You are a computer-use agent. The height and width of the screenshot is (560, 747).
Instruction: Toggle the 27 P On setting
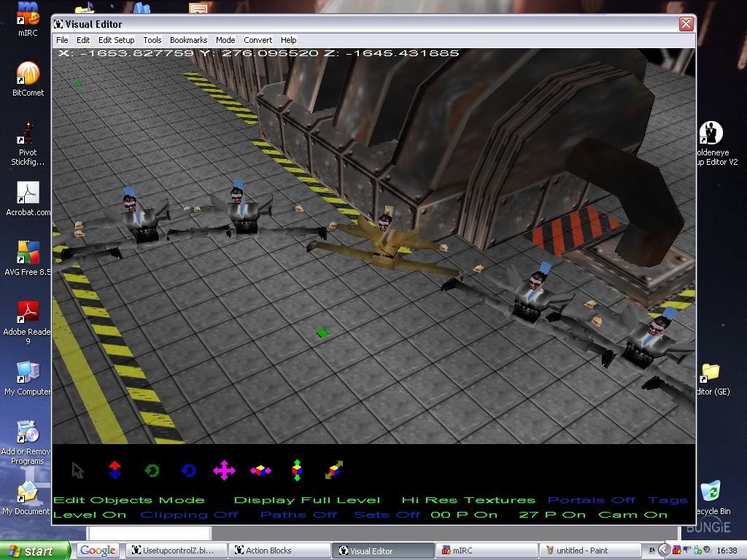click(x=552, y=515)
